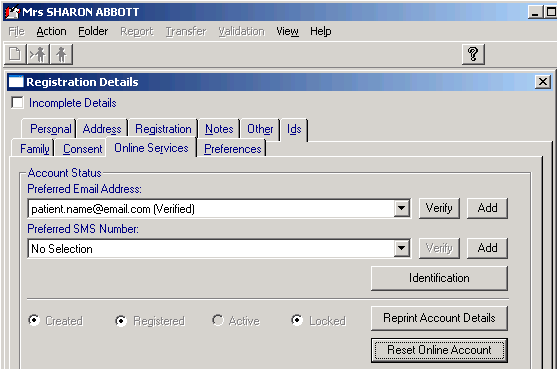Click the Registration Details window icon

tap(16, 82)
